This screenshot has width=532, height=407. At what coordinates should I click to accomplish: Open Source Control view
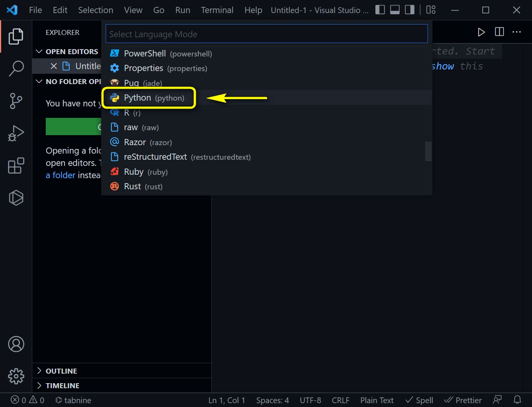(x=16, y=101)
